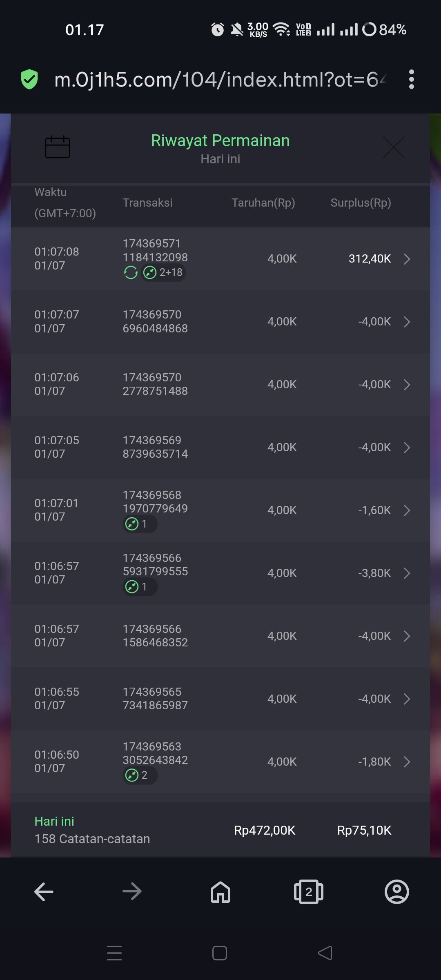Expand details of the 312,40K surplus row

pyautogui.click(x=407, y=259)
